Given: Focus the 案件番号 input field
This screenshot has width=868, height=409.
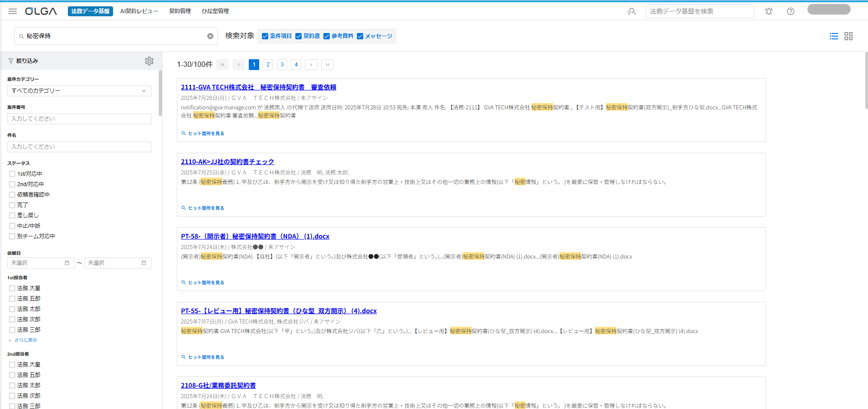Looking at the screenshot, I should point(79,119).
